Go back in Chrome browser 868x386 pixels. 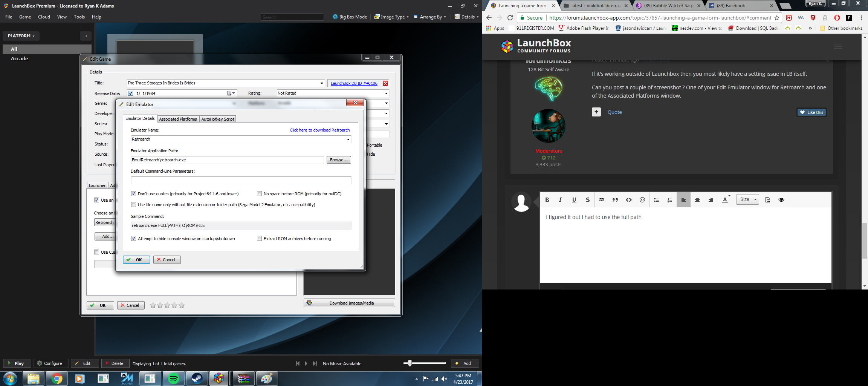coord(489,18)
